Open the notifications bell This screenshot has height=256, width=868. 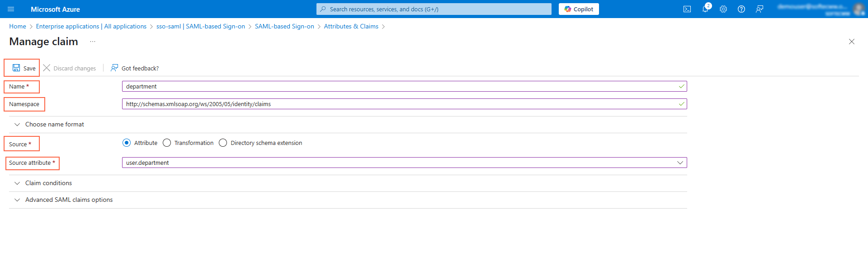tap(705, 9)
